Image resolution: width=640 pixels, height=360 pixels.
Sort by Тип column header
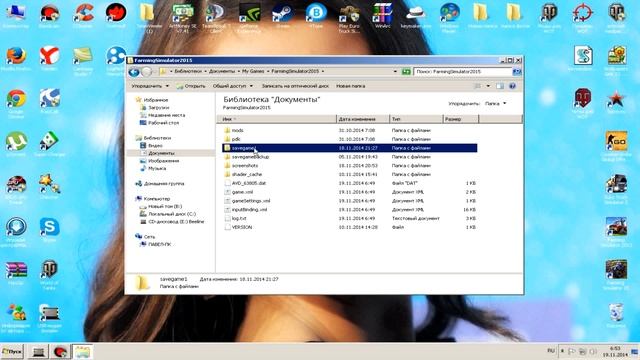point(416,119)
